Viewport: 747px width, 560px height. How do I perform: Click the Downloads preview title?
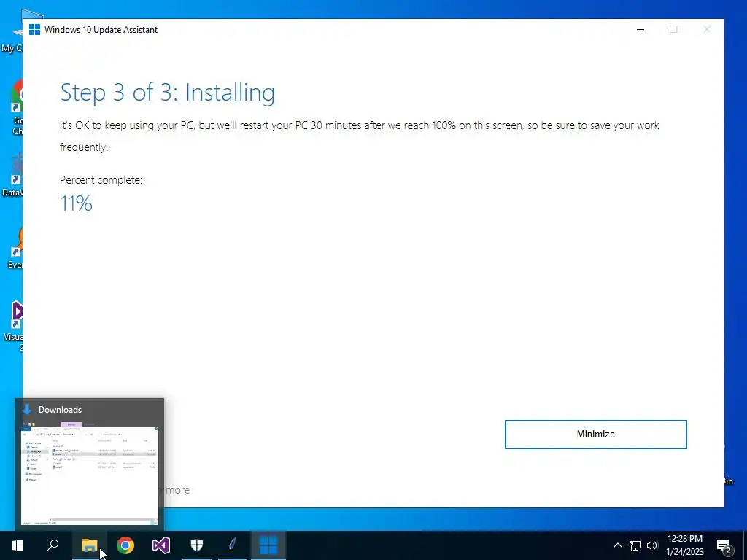[60, 410]
